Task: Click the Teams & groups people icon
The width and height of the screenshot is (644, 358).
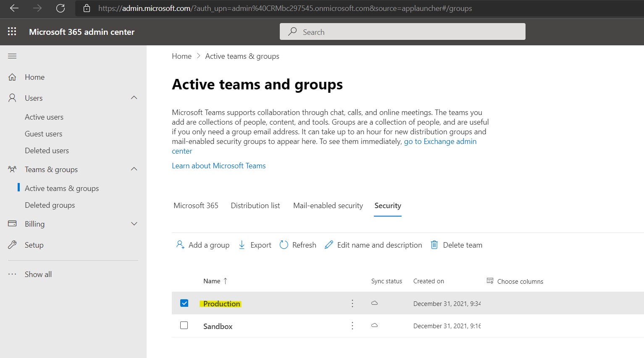Action: coord(12,169)
